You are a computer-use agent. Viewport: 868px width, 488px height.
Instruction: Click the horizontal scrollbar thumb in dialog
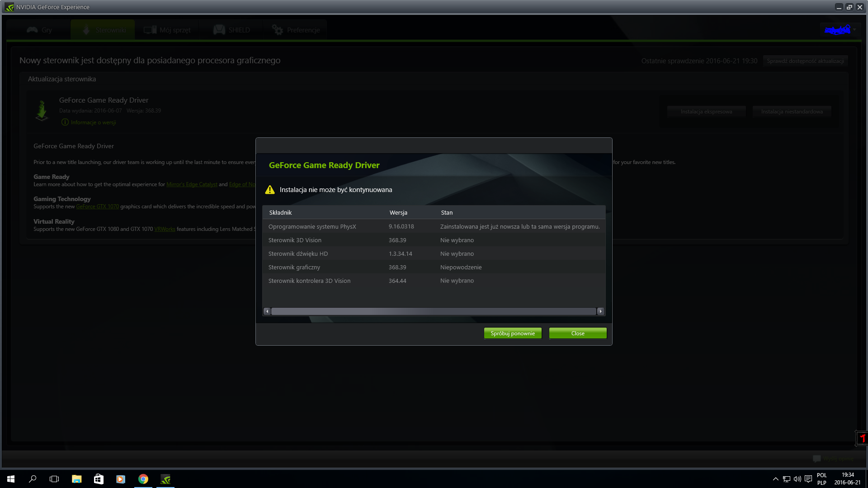coord(434,311)
